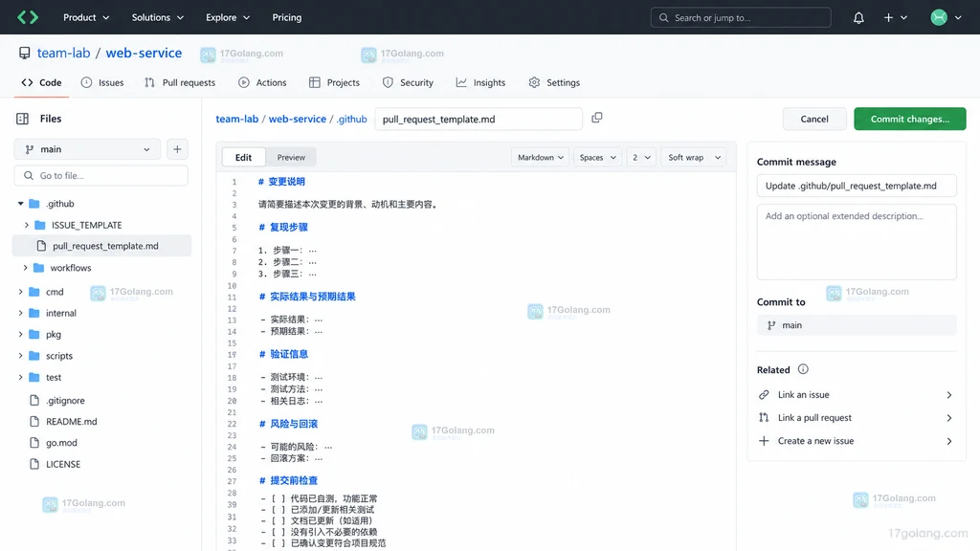Open the Security tab
980x551 pixels.
click(x=408, y=82)
